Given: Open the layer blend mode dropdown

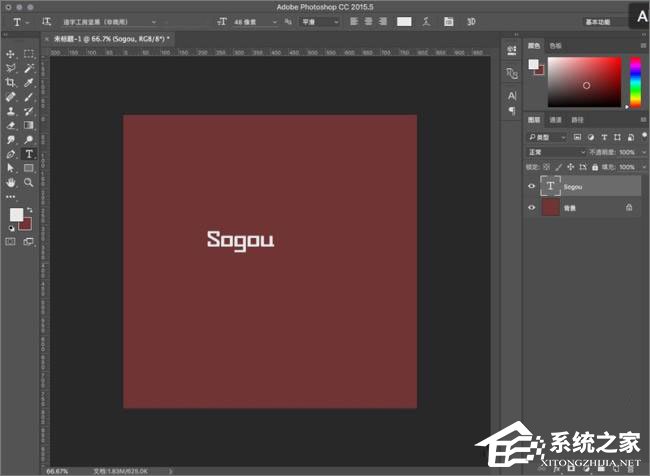Looking at the screenshot, I should (556, 152).
